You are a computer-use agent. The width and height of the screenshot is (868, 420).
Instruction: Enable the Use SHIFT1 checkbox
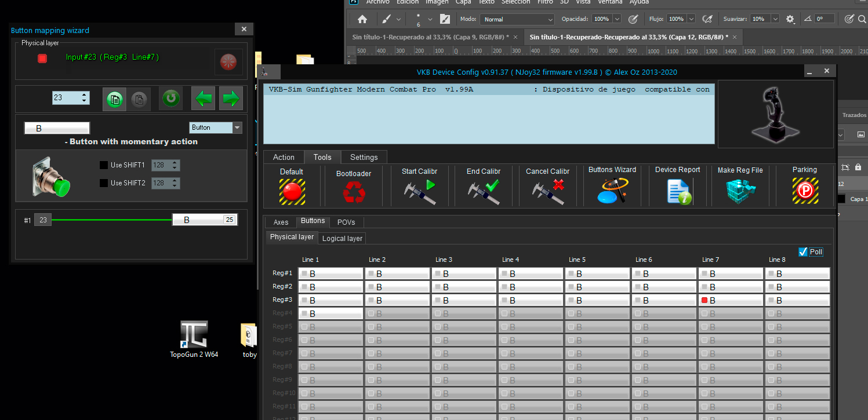coord(104,165)
